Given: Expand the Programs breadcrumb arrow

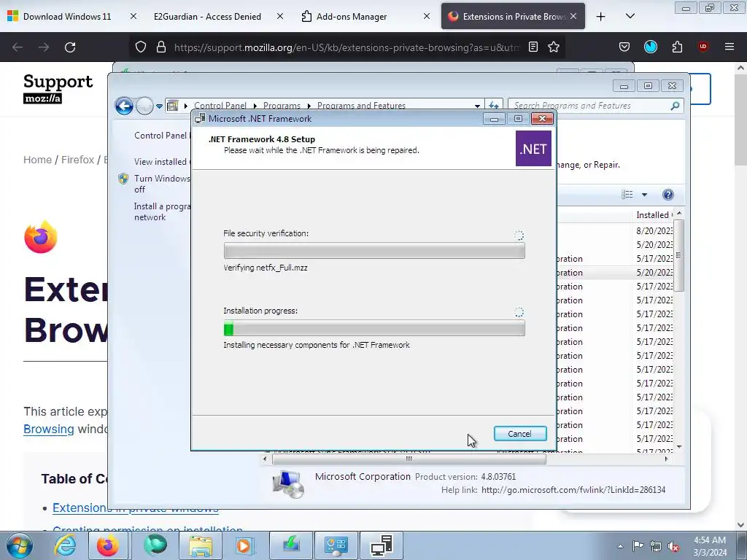Looking at the screenshot, I should point(309,105).
